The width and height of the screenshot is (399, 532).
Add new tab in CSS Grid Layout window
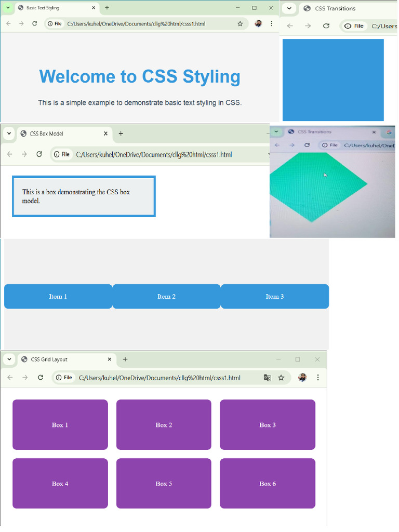click(x=125, y=360)
